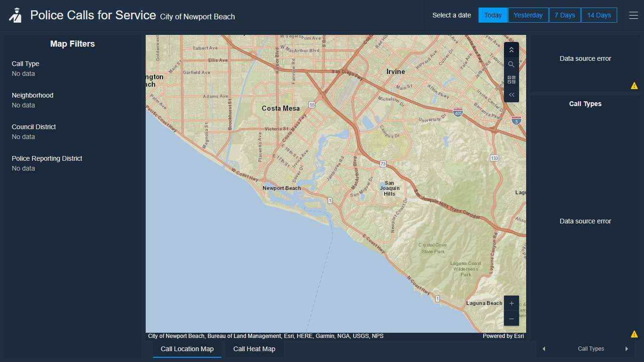Switch to the Call Heat Map tab
This screenshot has width=644, height=362.
(254, 349)
